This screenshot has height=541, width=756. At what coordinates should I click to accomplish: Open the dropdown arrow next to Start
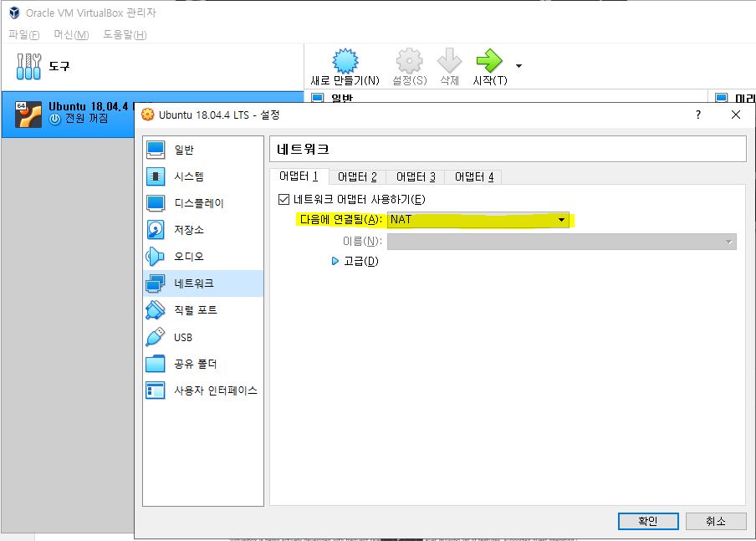coord(518,65)
